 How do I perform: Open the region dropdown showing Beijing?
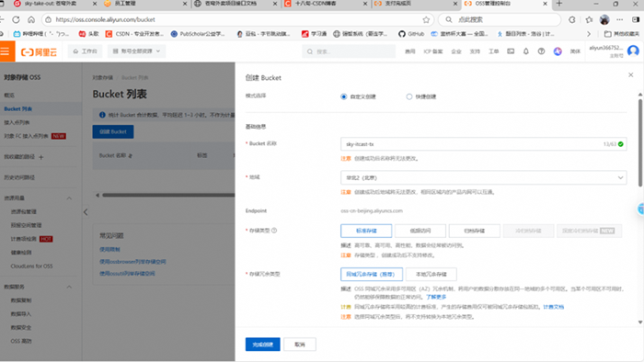(483, 177)
